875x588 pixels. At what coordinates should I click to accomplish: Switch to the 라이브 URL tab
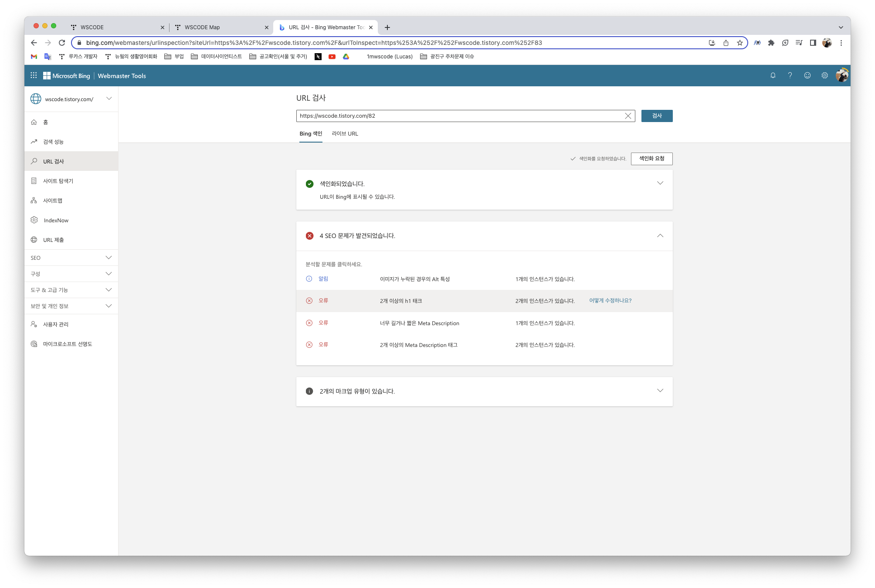point(345,134)
